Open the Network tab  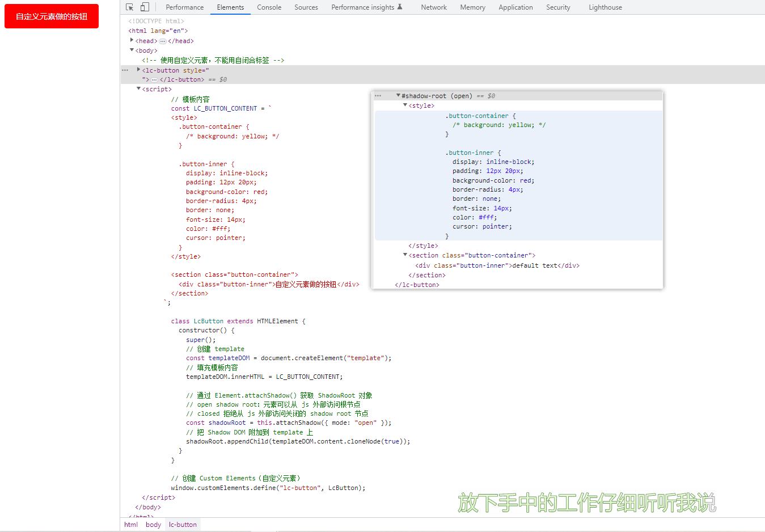434,7
